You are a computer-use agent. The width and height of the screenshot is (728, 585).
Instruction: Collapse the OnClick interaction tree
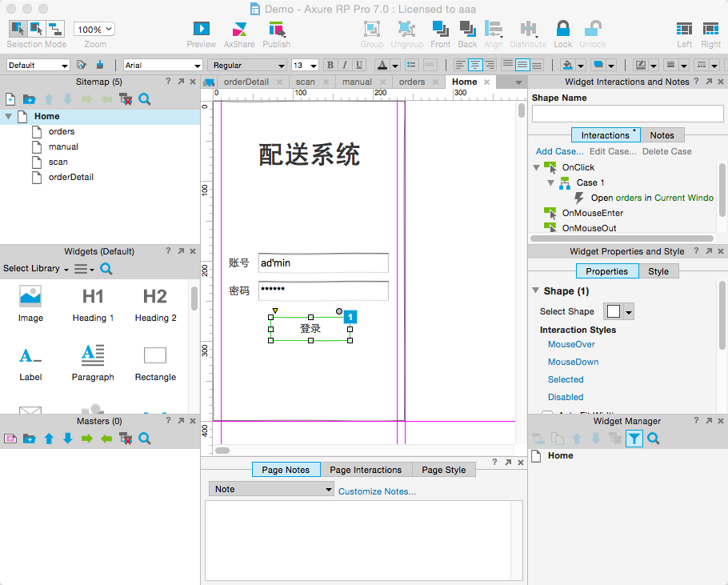[x=536, y=167]
